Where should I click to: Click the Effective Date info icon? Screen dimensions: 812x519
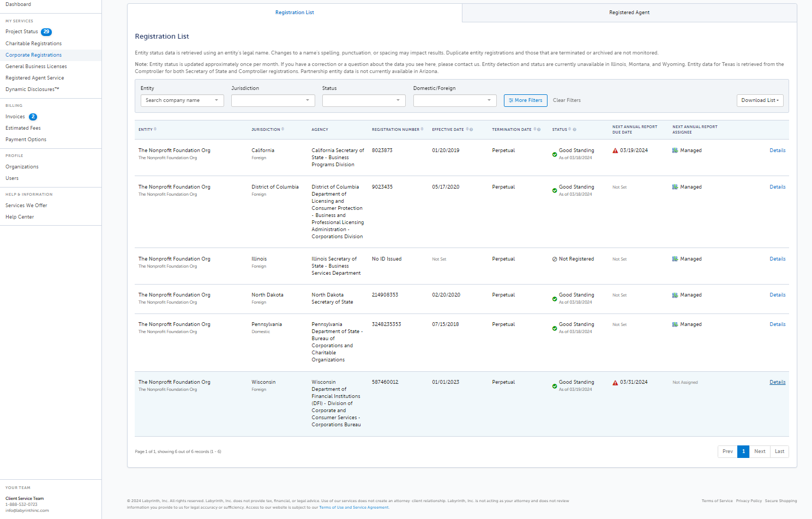tap(471, 130)
